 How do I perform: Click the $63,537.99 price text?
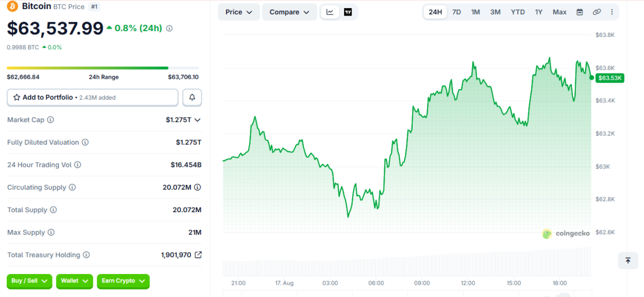coord(55,28)
